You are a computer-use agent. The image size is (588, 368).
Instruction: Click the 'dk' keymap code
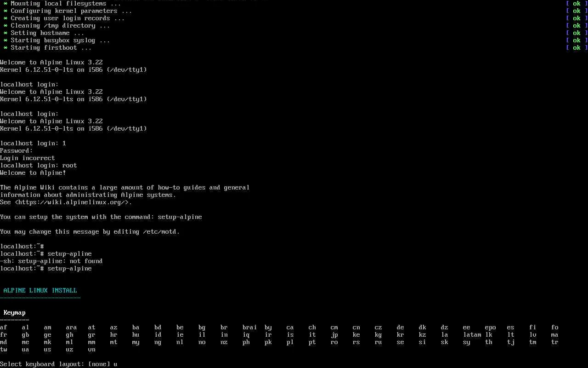coord(423,327)
